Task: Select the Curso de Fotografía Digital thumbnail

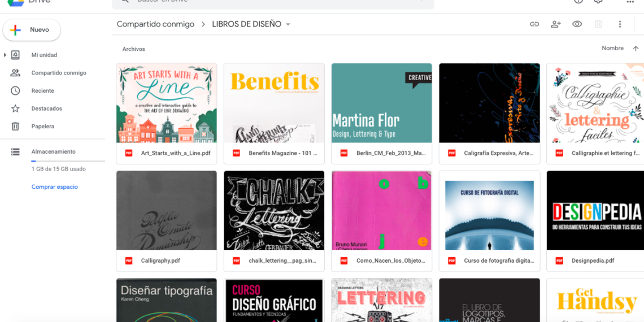Action: coord(489,211)
